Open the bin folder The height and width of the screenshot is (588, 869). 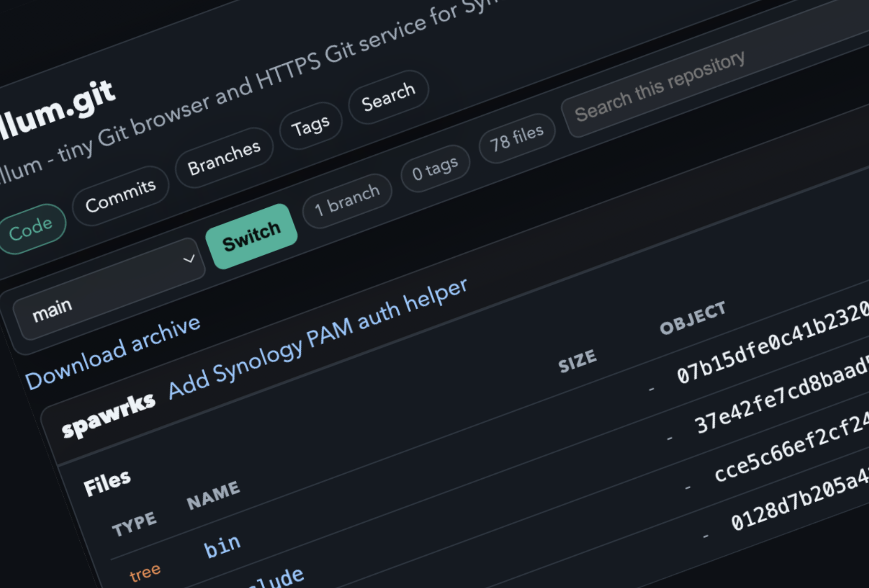pos(222,546)
